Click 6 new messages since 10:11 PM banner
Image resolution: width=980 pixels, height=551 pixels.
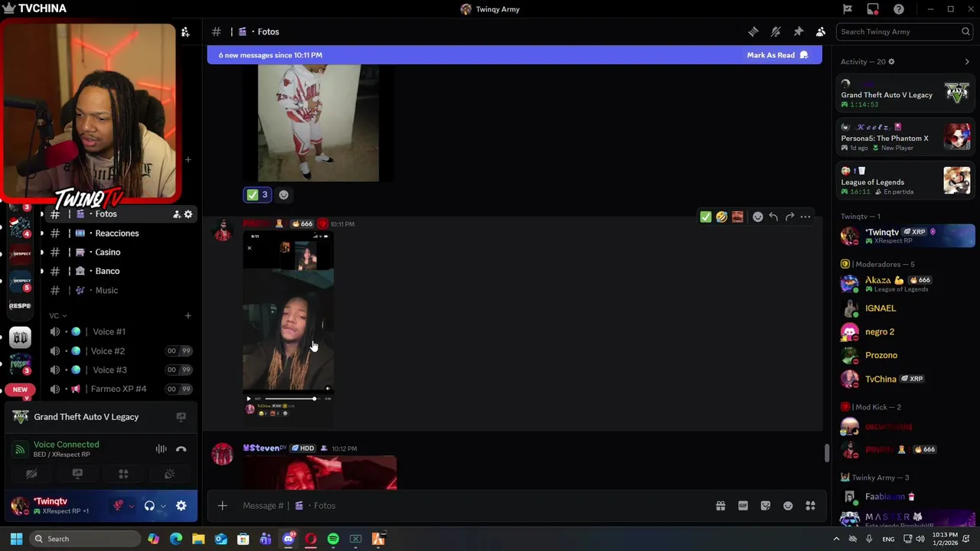270,55
